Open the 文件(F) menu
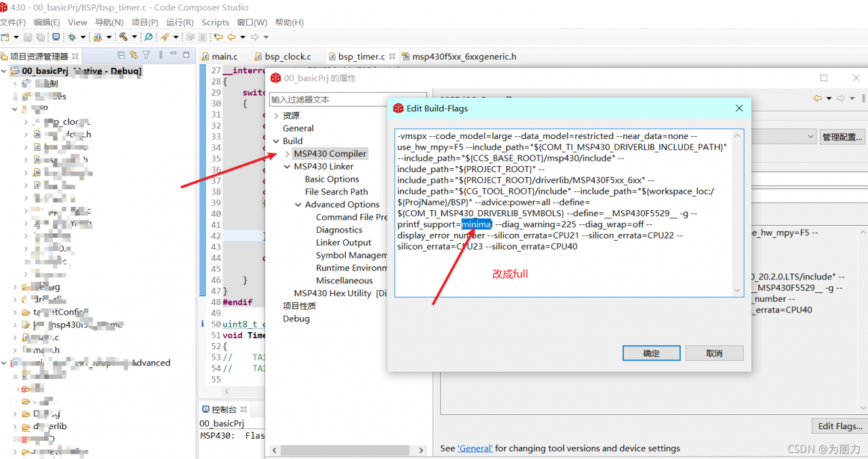 click(x=13, y=22)
